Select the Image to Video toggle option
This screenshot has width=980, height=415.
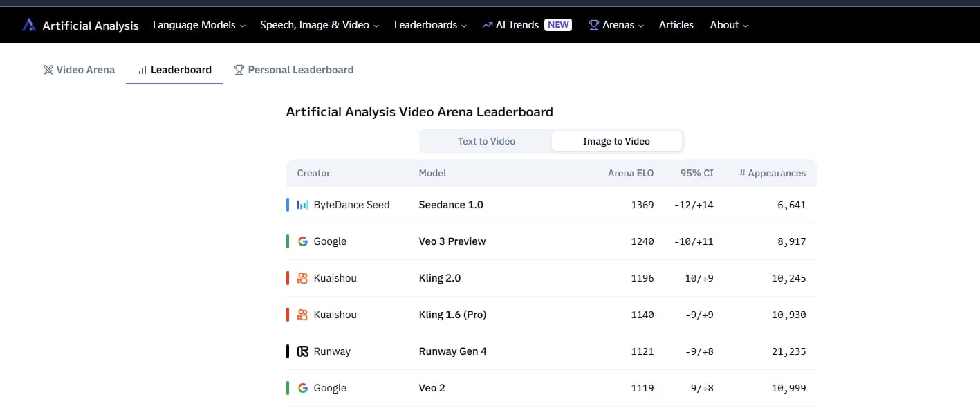616,141
